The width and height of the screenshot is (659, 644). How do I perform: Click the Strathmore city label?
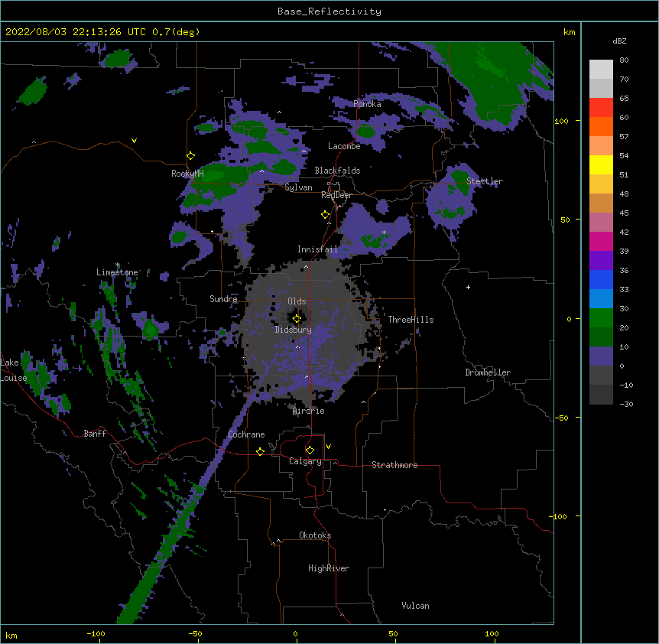pyautogui.click(x=394, y=465)
